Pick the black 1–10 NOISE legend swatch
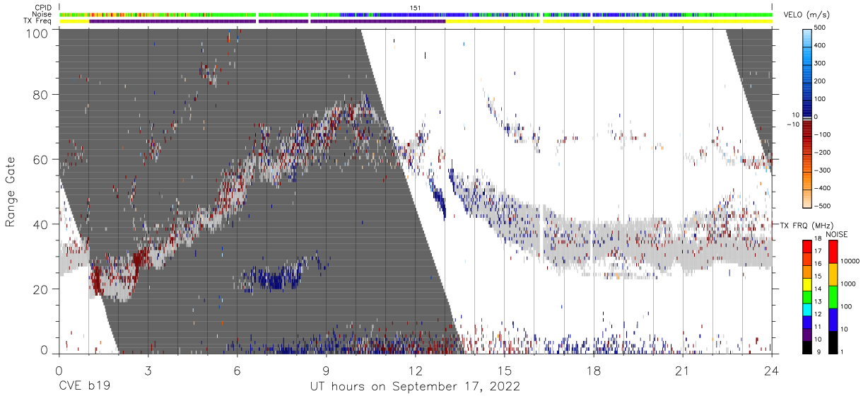This screenshot has height=401, width=868. tap(833, 342)
